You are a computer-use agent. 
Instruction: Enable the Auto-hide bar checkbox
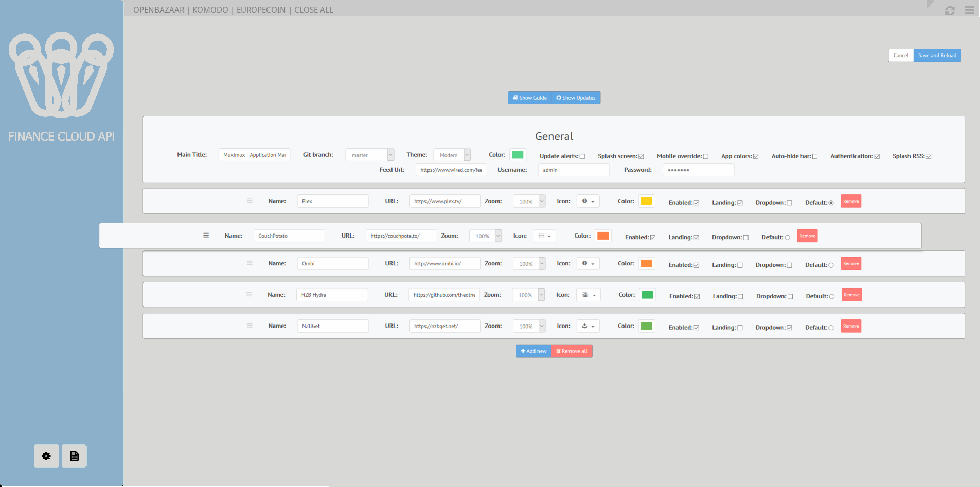[x=815, y=156]
